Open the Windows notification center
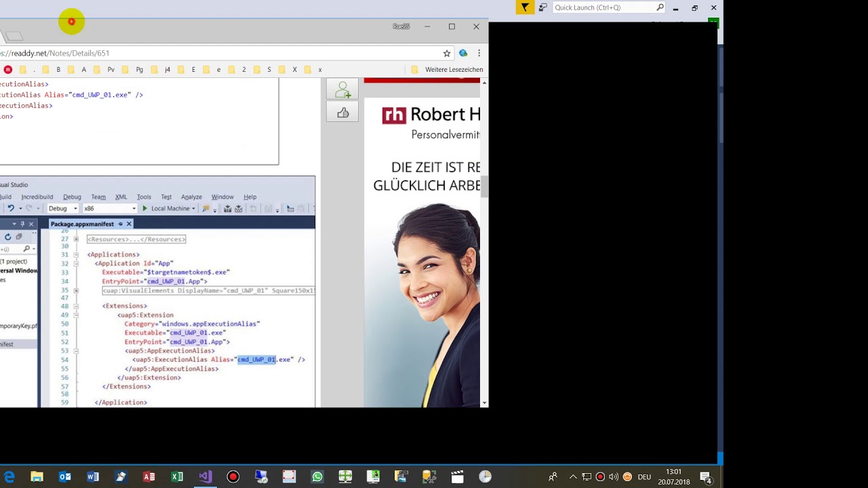The width and height of the screenshot is (868, 488). coord(705,476)
